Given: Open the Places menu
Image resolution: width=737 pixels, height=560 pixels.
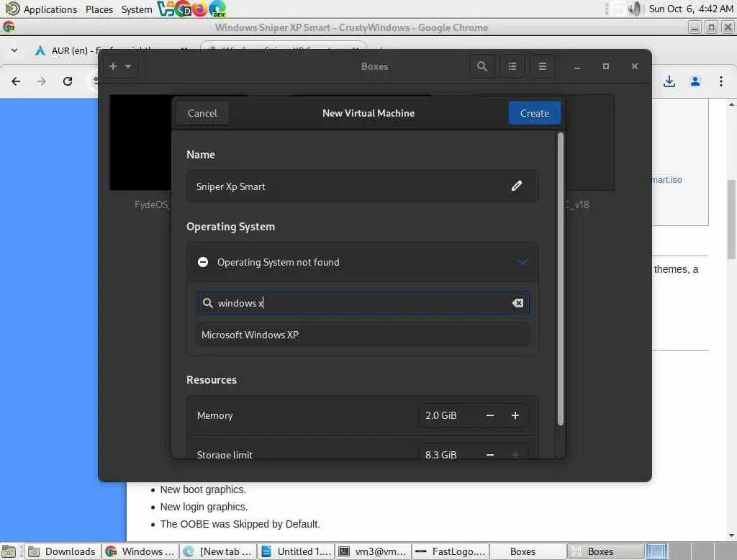Looking at the screenshot, I should coord(99,9).
